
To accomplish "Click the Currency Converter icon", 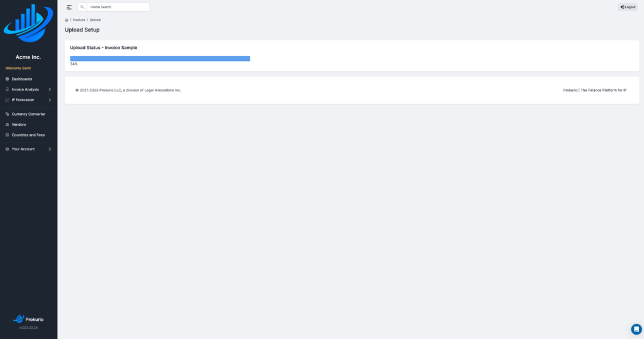I will (x=7, y=114).
